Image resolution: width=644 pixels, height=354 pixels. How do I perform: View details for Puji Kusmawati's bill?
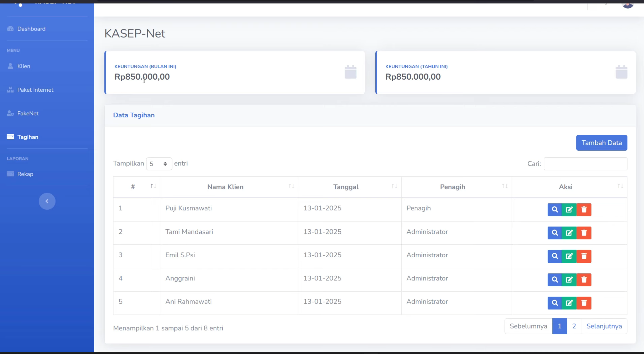[554, 210]
